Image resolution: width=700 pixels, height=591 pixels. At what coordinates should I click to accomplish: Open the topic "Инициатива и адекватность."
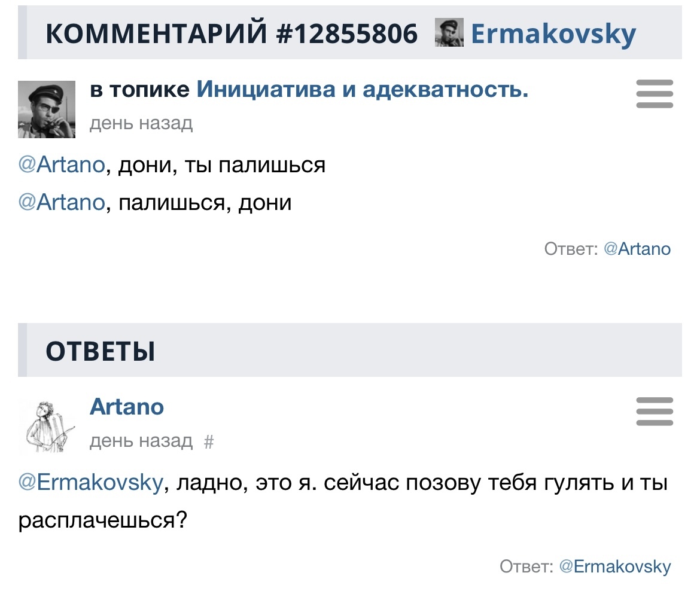coord(363,90)
